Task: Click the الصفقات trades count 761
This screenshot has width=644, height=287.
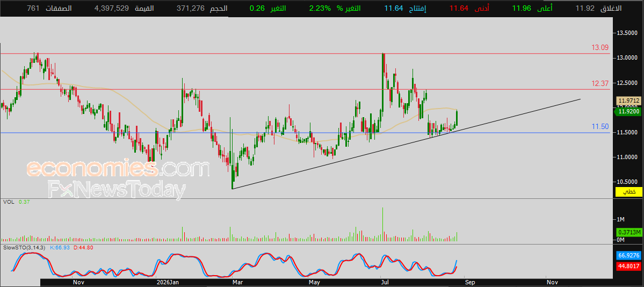Action: click(x=34, y=8)
